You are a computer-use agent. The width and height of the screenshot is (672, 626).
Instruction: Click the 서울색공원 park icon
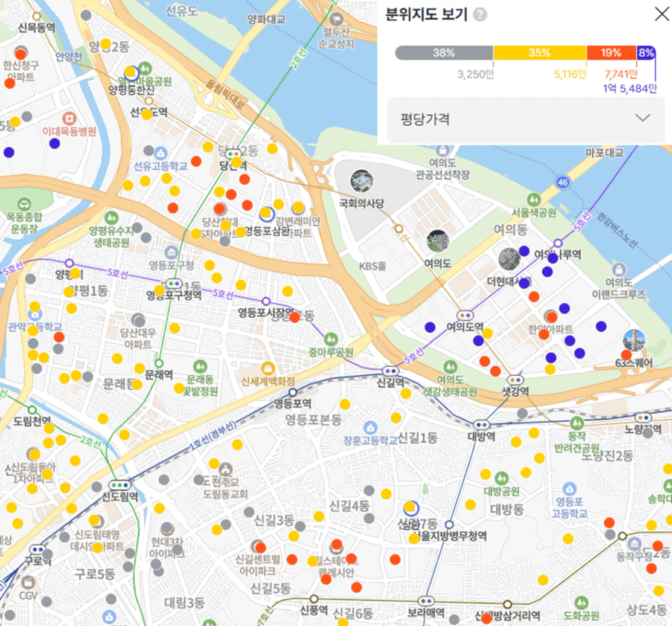[534, 199]
